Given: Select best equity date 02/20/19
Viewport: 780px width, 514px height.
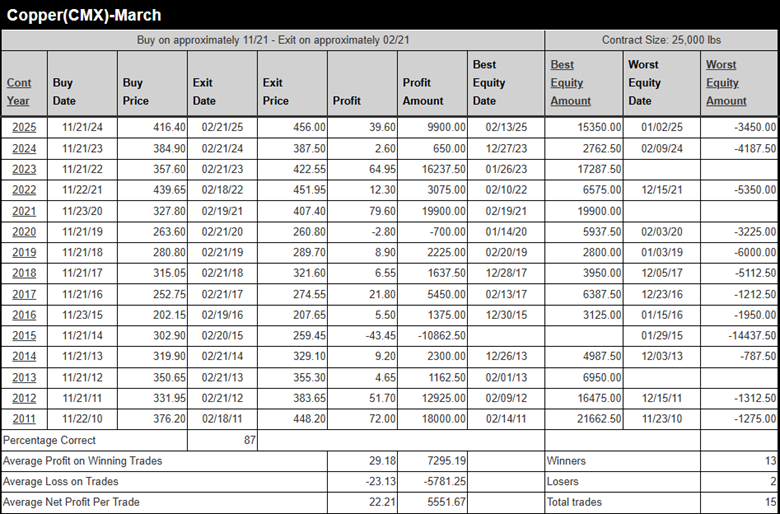Looking at the screenshot, I should tap(506, 252).
